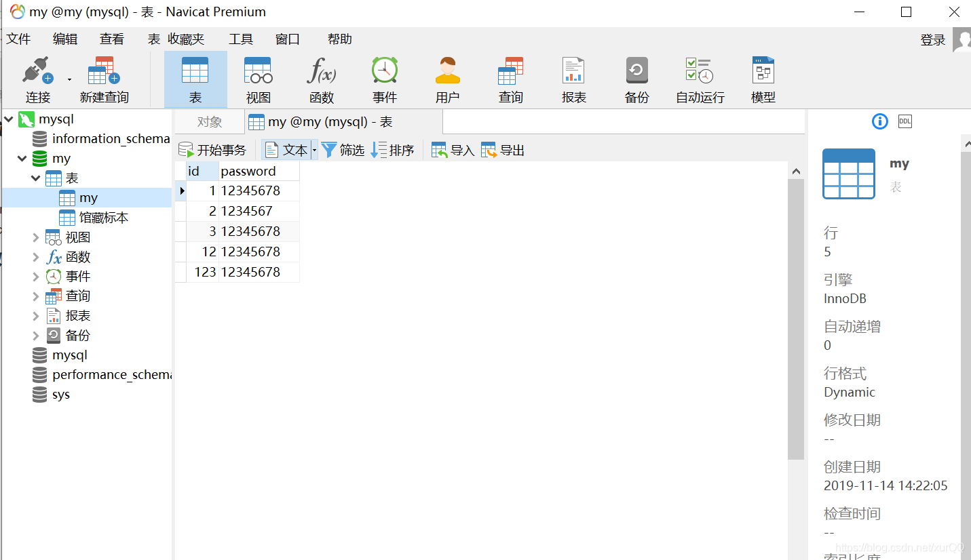Expand the 报表 reports node
This screenshot has width=971, height=560.
point(36,316)
